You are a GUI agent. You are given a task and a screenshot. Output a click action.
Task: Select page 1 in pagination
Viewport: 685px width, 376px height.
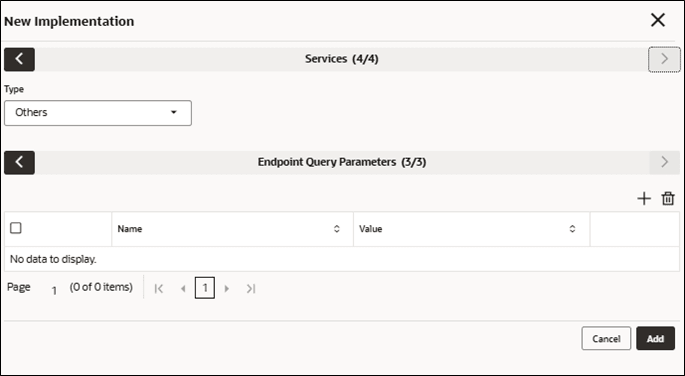(x=204, y=288)
